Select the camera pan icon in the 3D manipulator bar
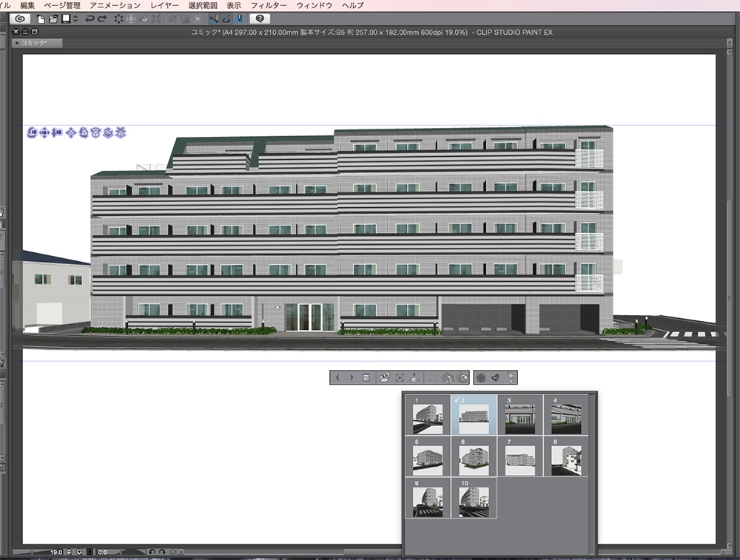This screenshot has height=560, width=740. point(44,134)
